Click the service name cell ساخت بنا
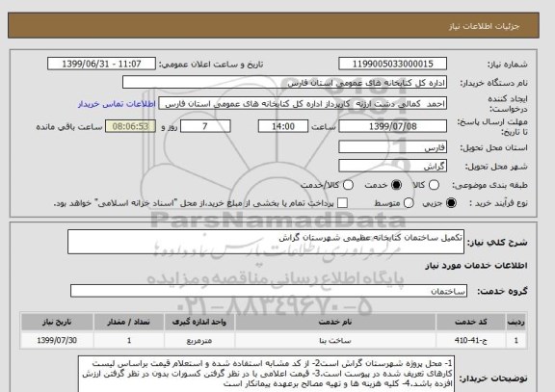The width and height of the screenshot is (555, 392). 335,340
